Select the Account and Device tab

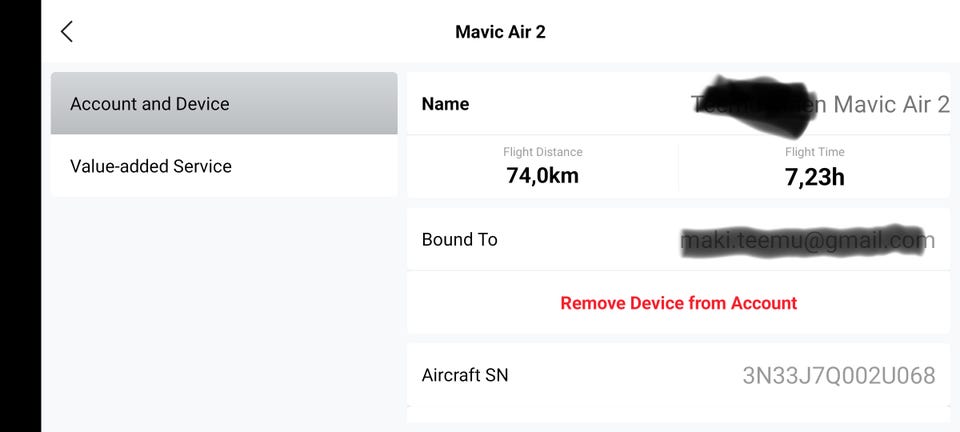pyautogui.click(x=224, y=103)
